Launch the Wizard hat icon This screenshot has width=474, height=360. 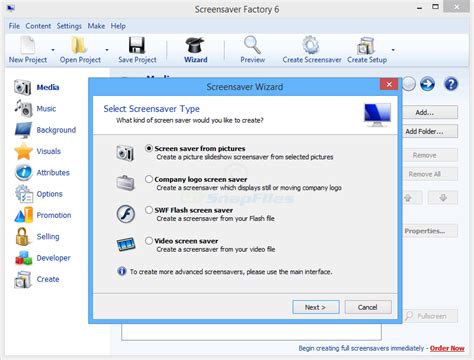[195, 45]
